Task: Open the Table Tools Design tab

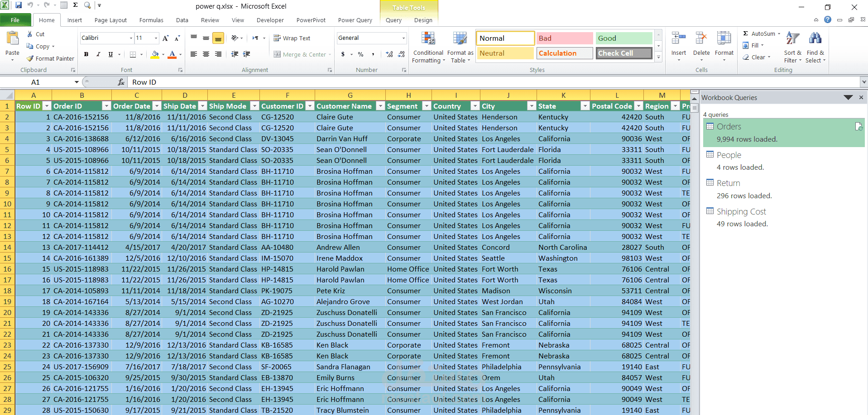Action: (423, 20)
